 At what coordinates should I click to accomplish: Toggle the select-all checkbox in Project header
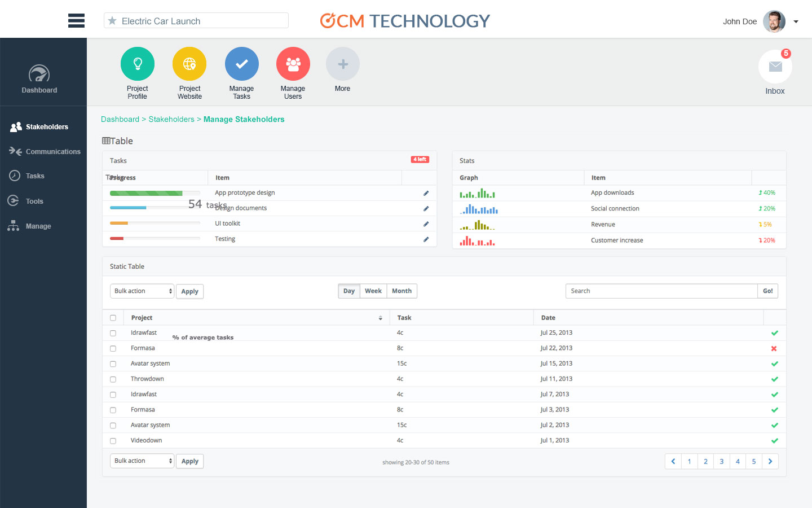pos(113,318)
